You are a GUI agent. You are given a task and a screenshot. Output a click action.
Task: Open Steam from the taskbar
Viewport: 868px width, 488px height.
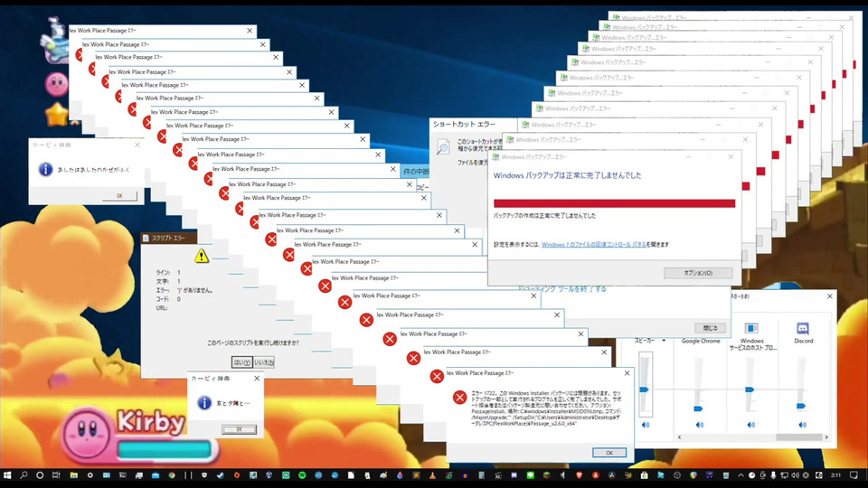(x=221, y=475)
